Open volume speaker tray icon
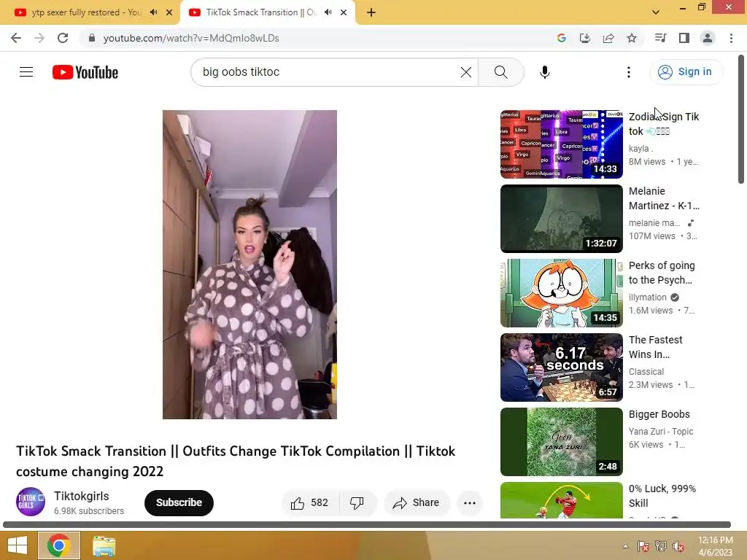747x560 pixels. click(678, 546)
